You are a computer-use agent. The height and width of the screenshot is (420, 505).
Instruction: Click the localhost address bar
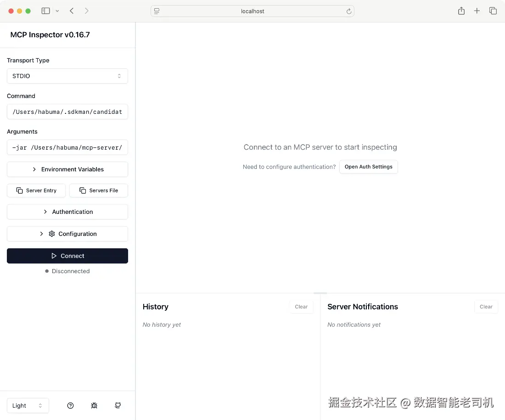(252, 11)
